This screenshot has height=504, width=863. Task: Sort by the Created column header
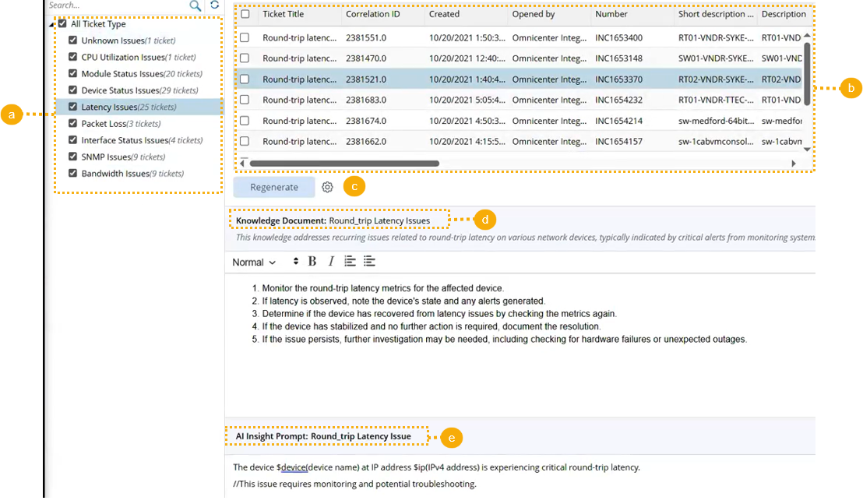coord(444,14)
